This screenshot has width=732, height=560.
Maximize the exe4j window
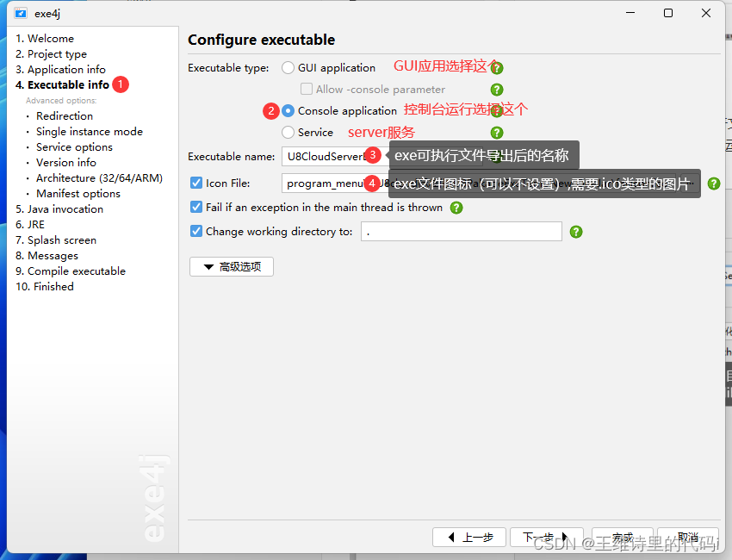(668, 13)
